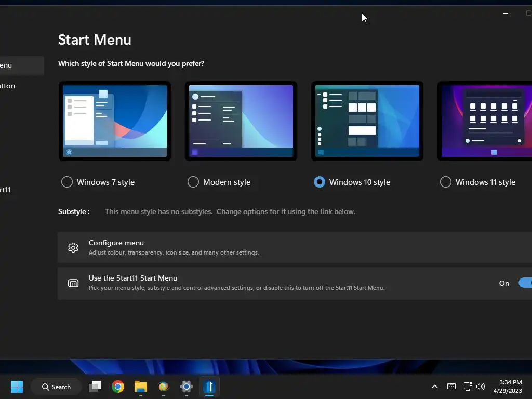Click the Windows 11 style preview thumbnail

pyautogui.click(x=485, y=121)
